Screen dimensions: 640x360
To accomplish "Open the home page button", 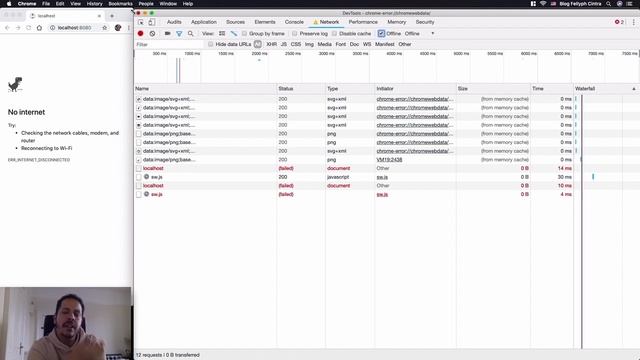I will click(39, 28).
